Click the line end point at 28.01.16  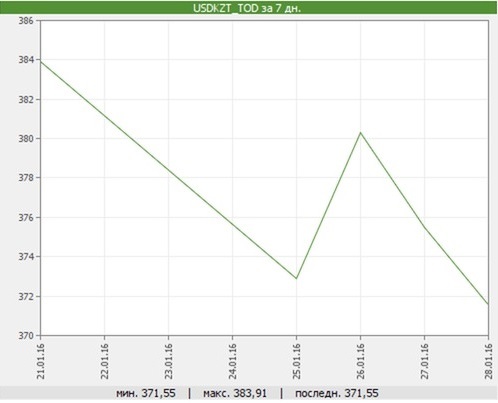488,304
